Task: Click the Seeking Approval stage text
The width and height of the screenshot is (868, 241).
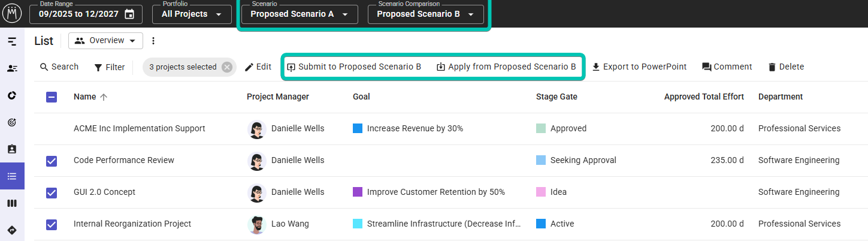Action: pos(583,160)
